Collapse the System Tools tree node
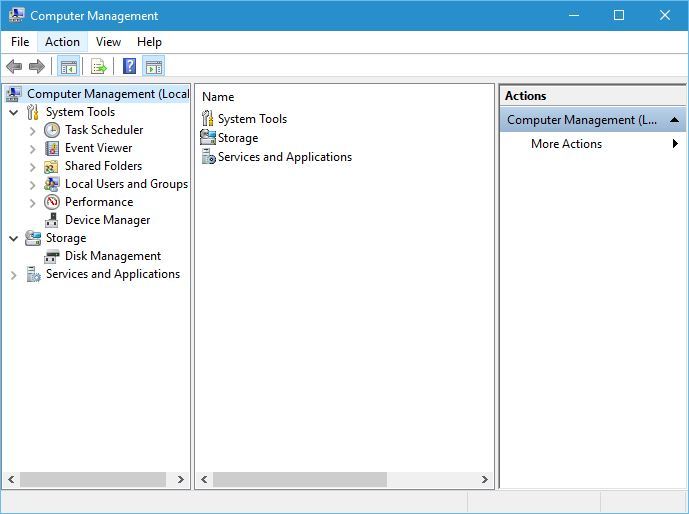 14,113
